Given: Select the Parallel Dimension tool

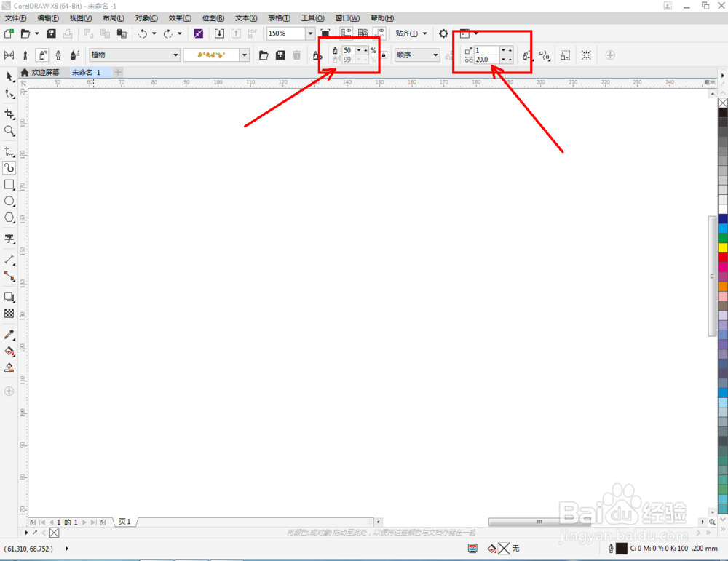Looking at the screenshot, I should tap(9, 259).
